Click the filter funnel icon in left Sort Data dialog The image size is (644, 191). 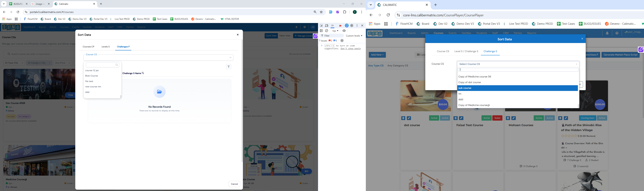pos(228,67)
